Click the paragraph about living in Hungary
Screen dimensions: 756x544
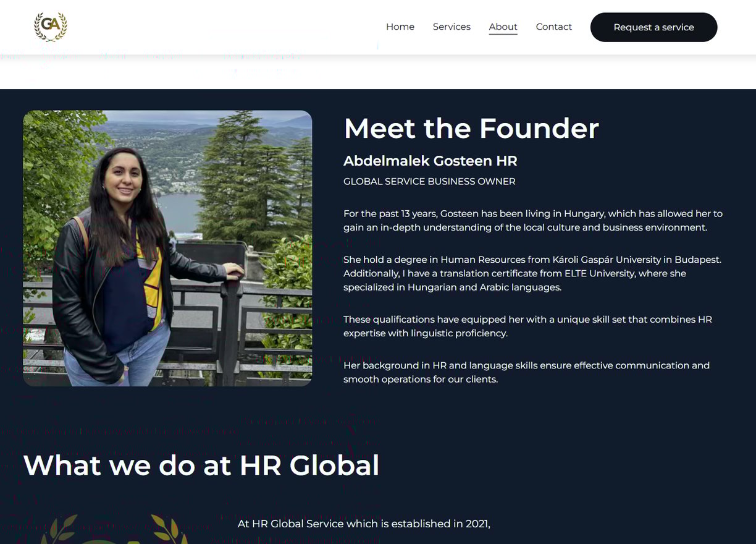[533, 221]
